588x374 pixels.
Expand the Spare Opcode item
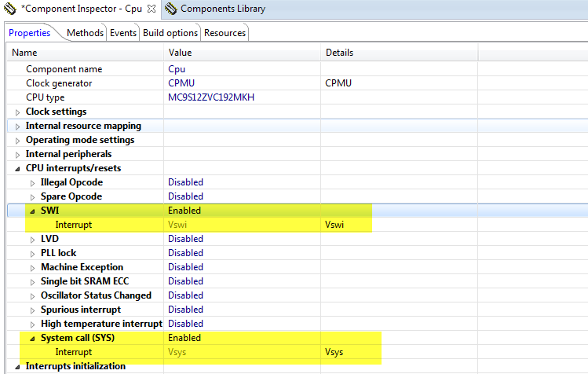[x=33, y=197]
